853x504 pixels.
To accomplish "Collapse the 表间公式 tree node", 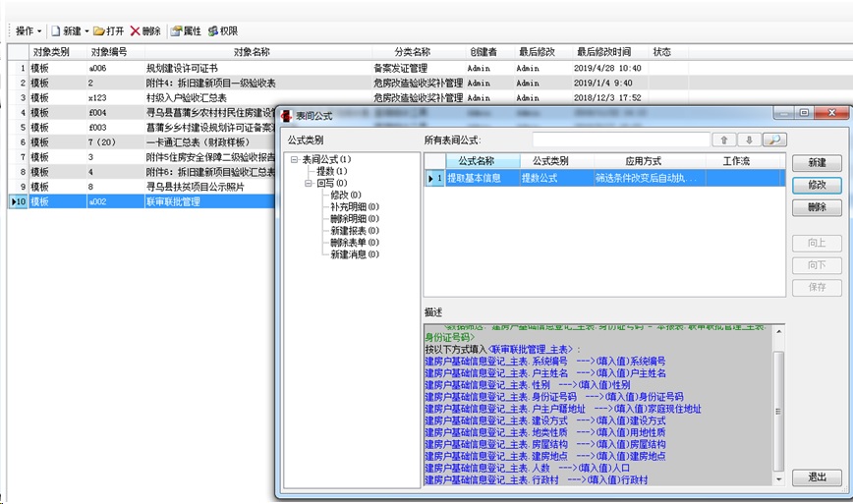I will [294, 159].
